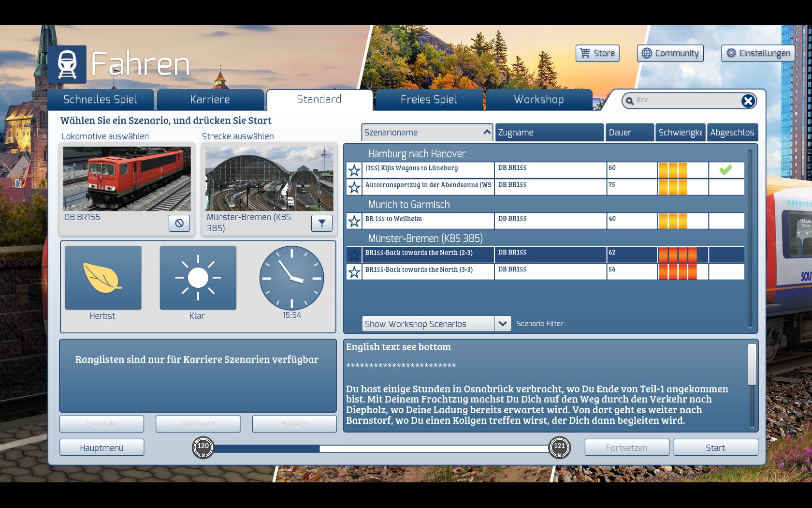Switch to Karriere tab
The height and width of the screenshot is (508, 812).
click(x=210, y=100)
